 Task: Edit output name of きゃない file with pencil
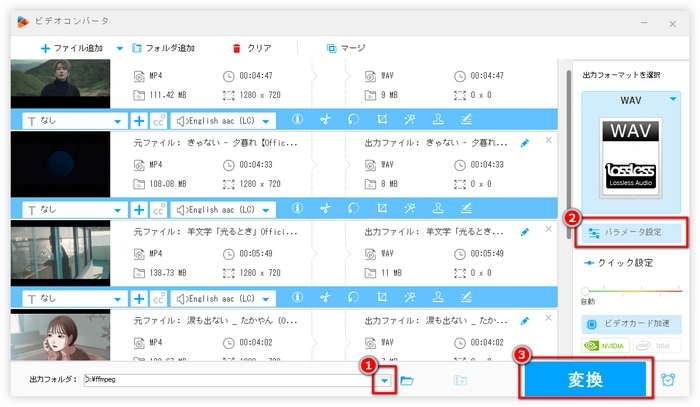tap(526, 142)
